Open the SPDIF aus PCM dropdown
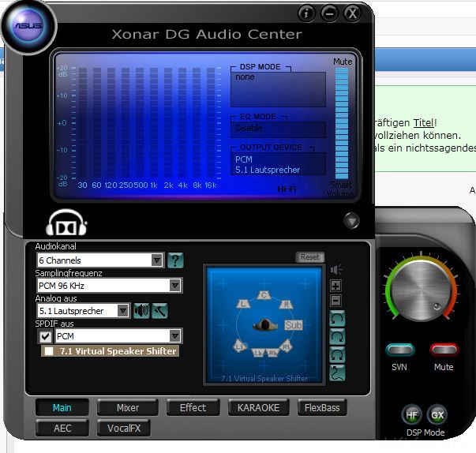This screenshot has height=453, width=476. [118, 336]
